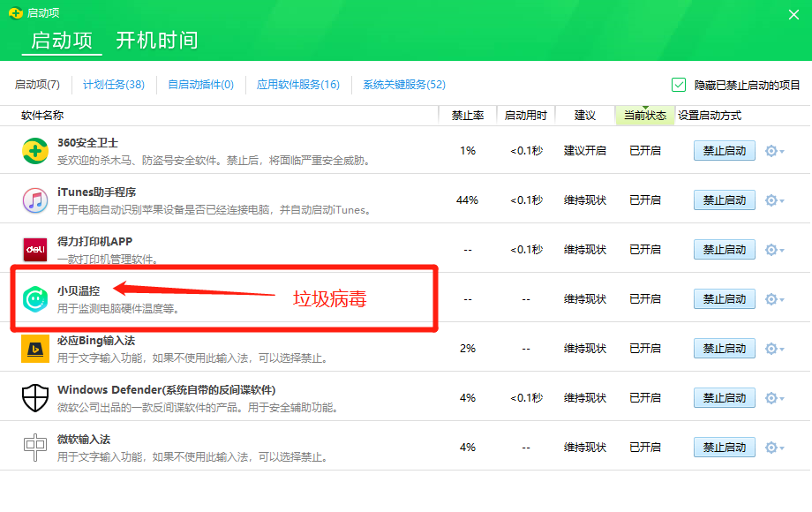This screenshot has height=512, width=812.
Task: Switch to the 开机时间 tab
Action: tap(157, 41)
